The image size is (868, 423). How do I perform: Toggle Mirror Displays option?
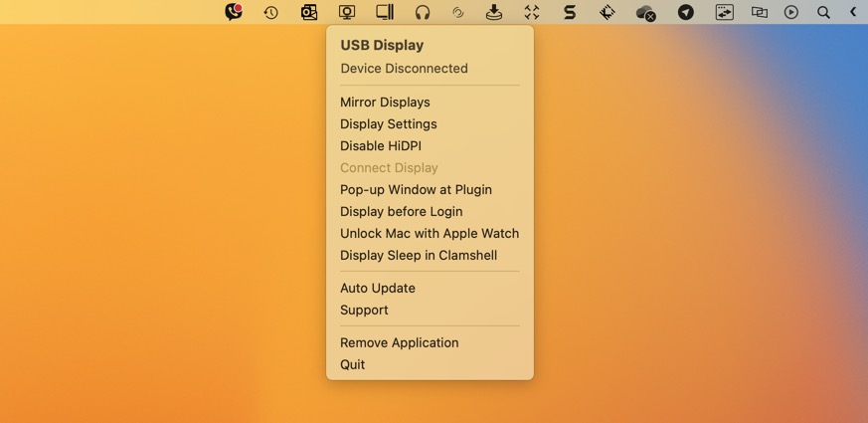[385, 103]
